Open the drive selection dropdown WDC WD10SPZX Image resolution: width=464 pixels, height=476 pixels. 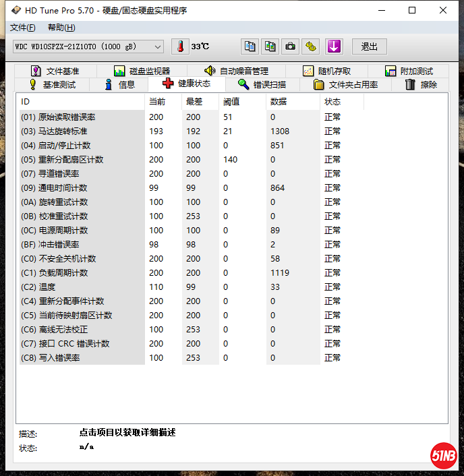click(88, 47)
